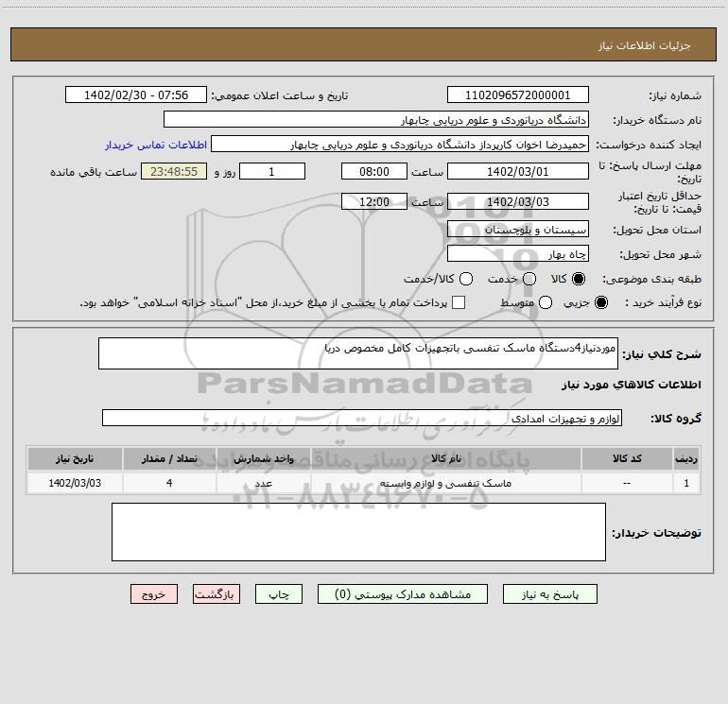The height and width of the screenshot is (704, 728).
Task: Click the remaining days field showing 1
Action: (272, 171)
